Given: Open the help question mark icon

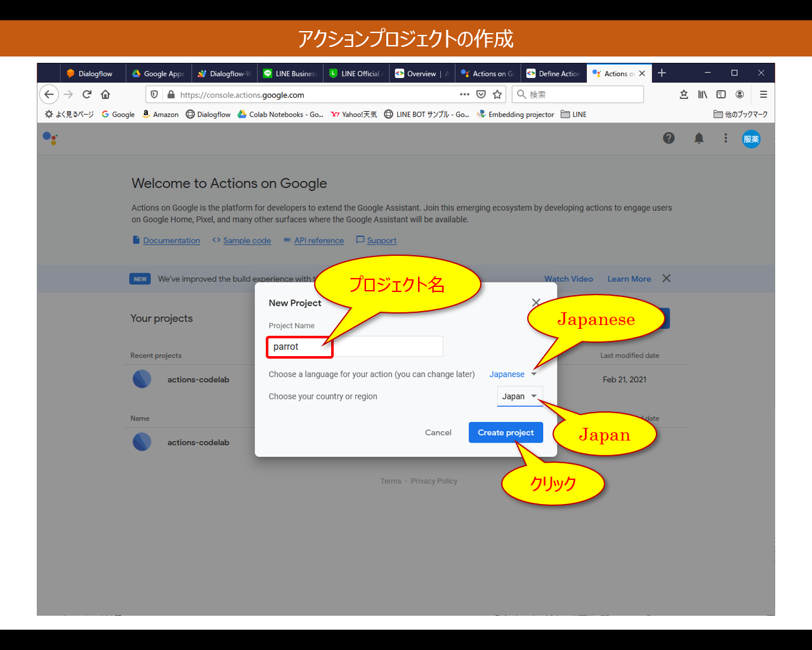Looking at the screenshot, I should click(669, 138).
